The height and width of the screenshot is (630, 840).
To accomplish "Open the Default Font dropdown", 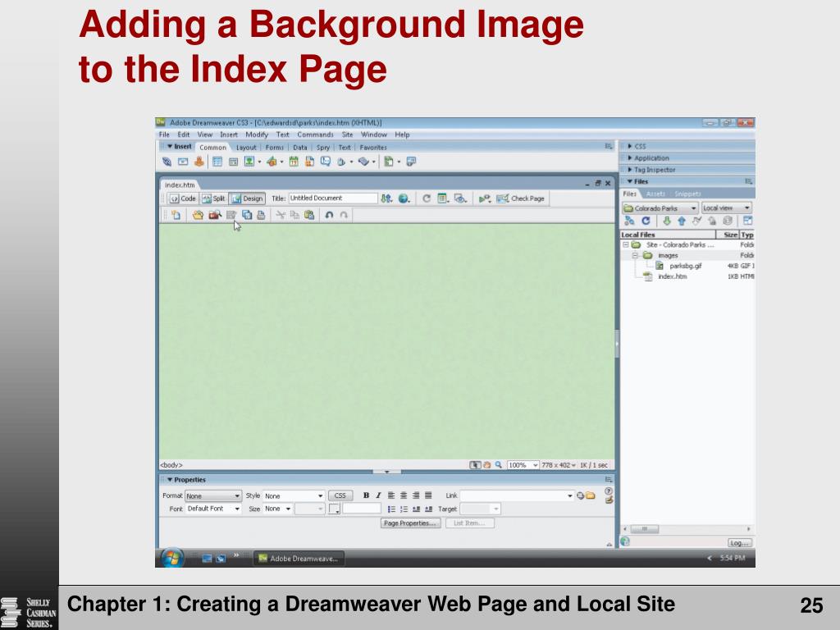I will [x=213, y=509].
